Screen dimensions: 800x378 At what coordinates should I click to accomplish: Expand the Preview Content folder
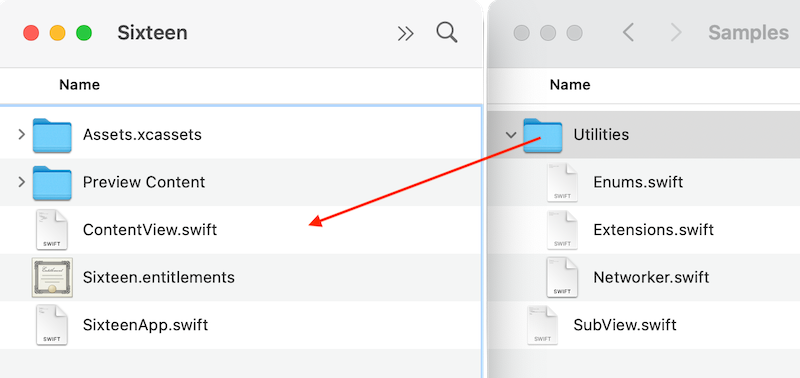coord(21,182)
